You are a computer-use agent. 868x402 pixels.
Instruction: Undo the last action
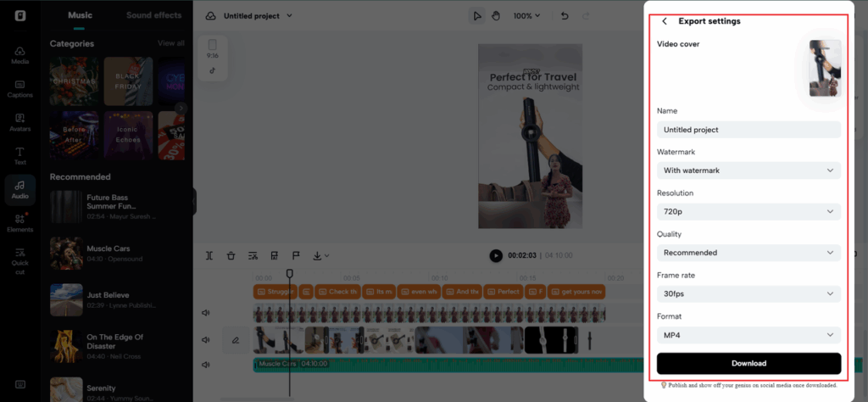565,16
